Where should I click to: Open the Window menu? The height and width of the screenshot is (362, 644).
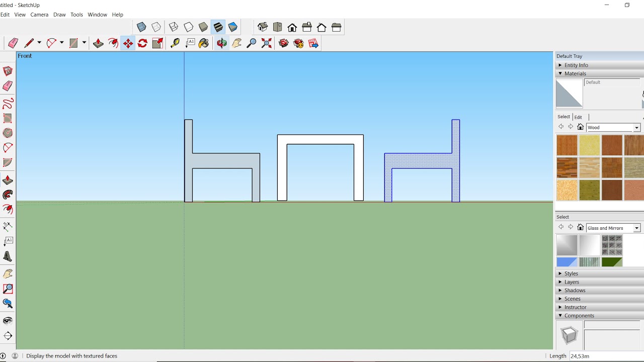point(97,15)
